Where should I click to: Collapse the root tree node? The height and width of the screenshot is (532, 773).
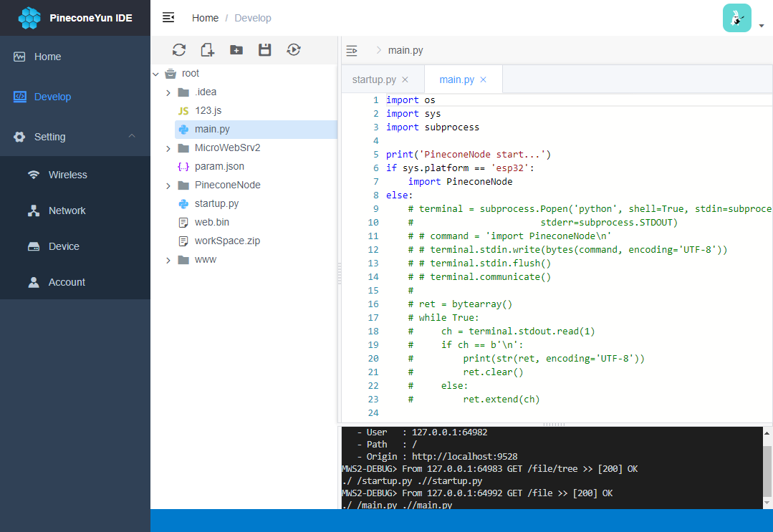155,74
